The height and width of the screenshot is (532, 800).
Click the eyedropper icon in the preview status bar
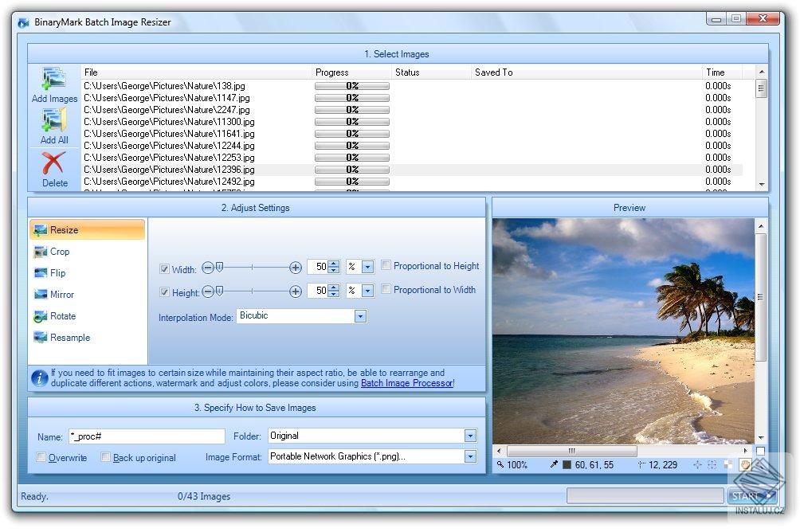coord(554,464)
